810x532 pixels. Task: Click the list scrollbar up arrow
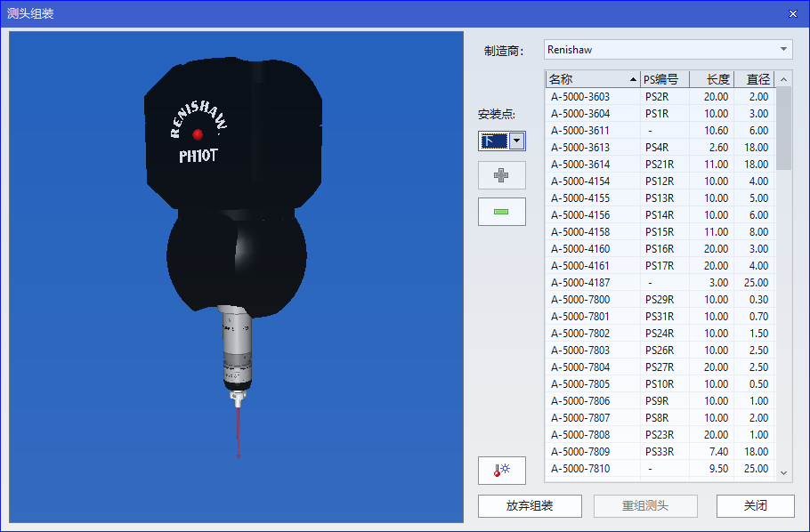point(783,79)
